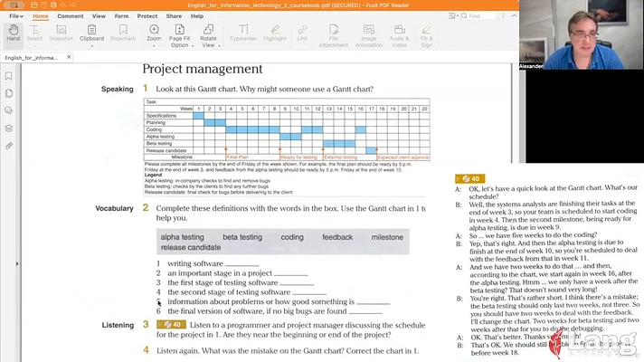Image resolution: width=644 pixels, height=362 pixels.
Task: Open the Share ribbon tab
Action: pyautogui.click(x=174, y=16)
